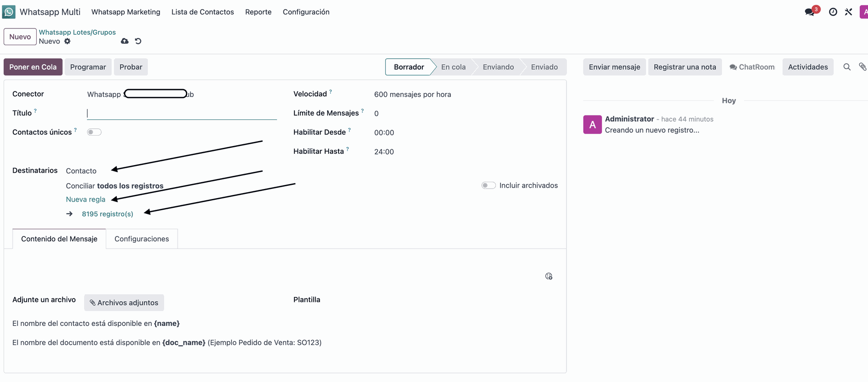
Task: Show the Contactos únicos help question mark
Action: click(75, 130)
